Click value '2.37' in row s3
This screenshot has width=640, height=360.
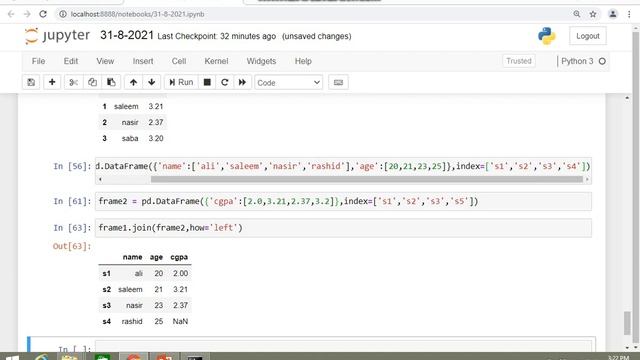coord(180,305)
